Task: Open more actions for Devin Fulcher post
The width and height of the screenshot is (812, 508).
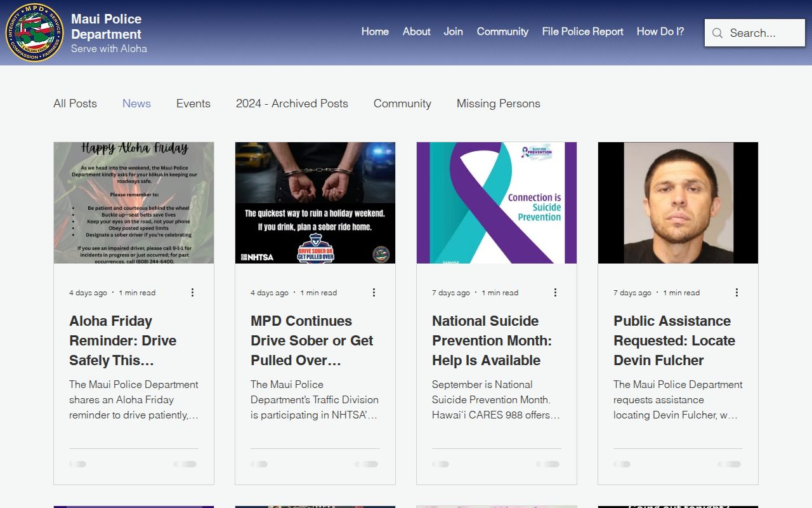Action: [737, 292]
